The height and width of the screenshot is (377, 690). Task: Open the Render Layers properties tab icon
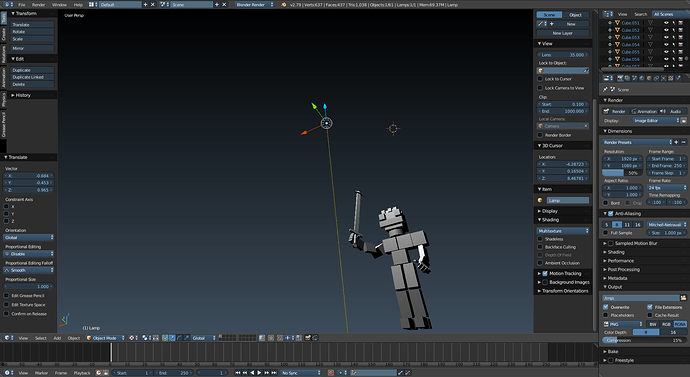[627, 78]
